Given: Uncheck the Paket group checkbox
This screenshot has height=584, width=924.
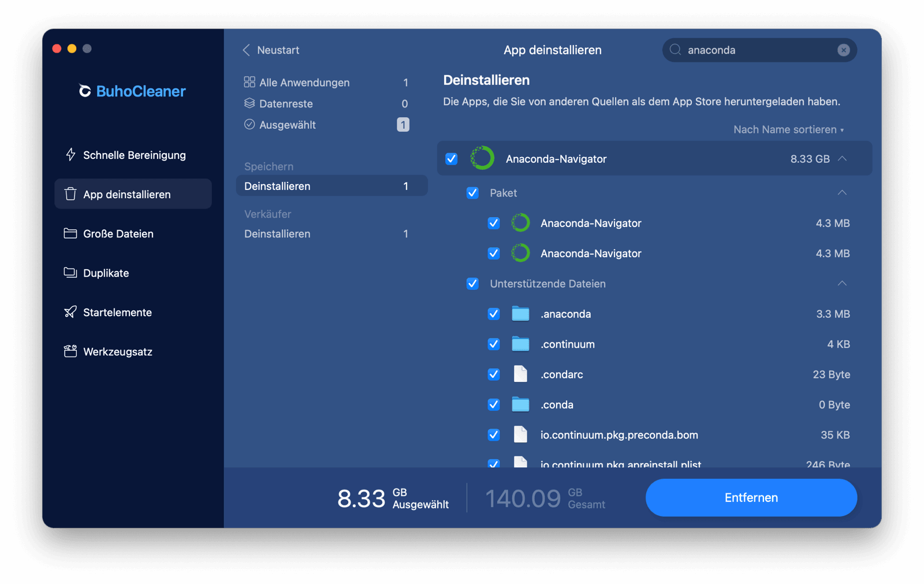Looking at the screenshot, I should [472, 193].
